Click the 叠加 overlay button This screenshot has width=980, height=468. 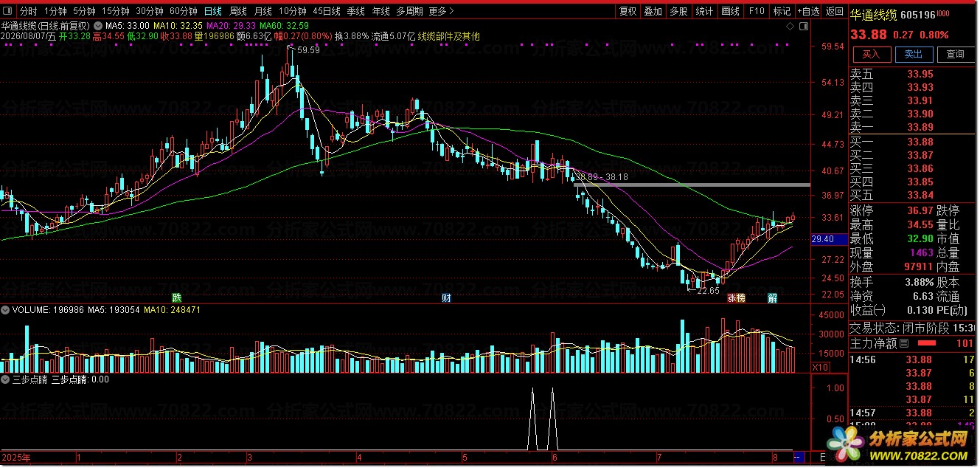[653, 11]
